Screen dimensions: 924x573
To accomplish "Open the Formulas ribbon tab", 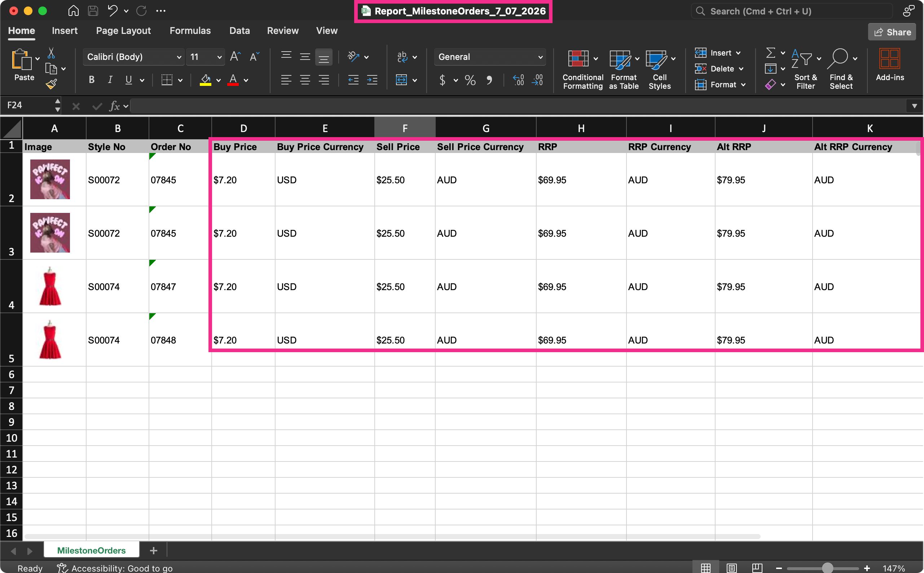I will coord(190,31).
